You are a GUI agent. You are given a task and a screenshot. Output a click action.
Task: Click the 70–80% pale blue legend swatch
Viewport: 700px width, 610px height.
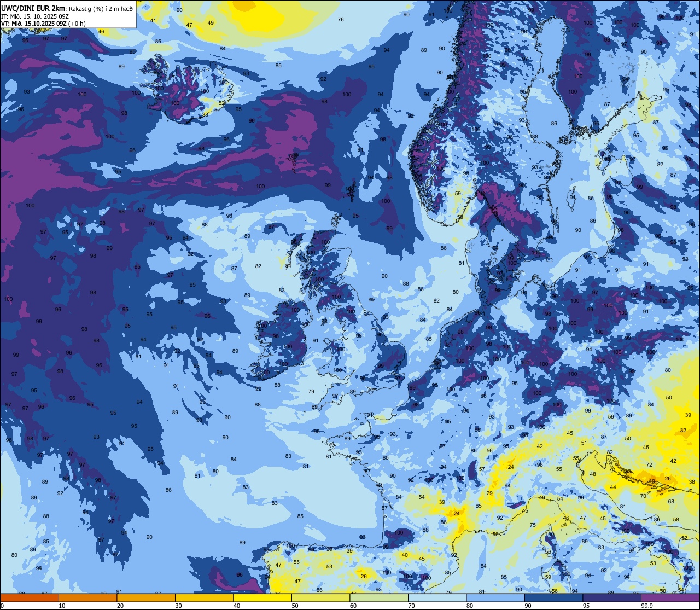437,597
